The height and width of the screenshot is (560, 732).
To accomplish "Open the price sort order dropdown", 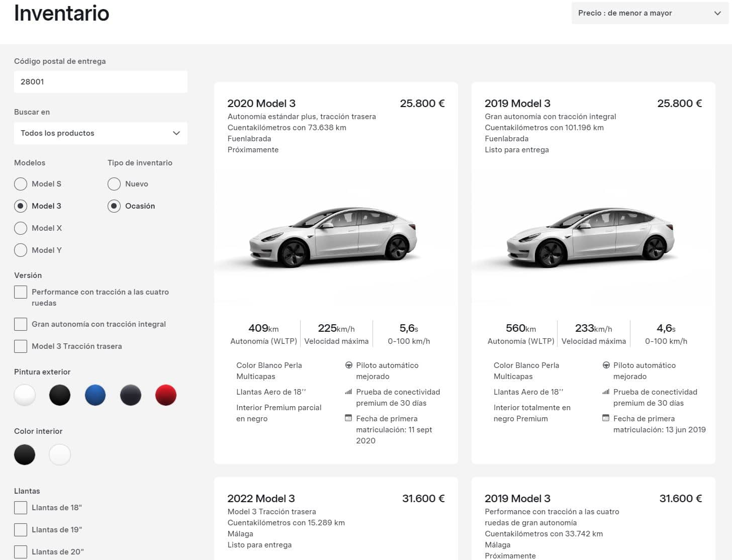I will click(x=650, y=13).
